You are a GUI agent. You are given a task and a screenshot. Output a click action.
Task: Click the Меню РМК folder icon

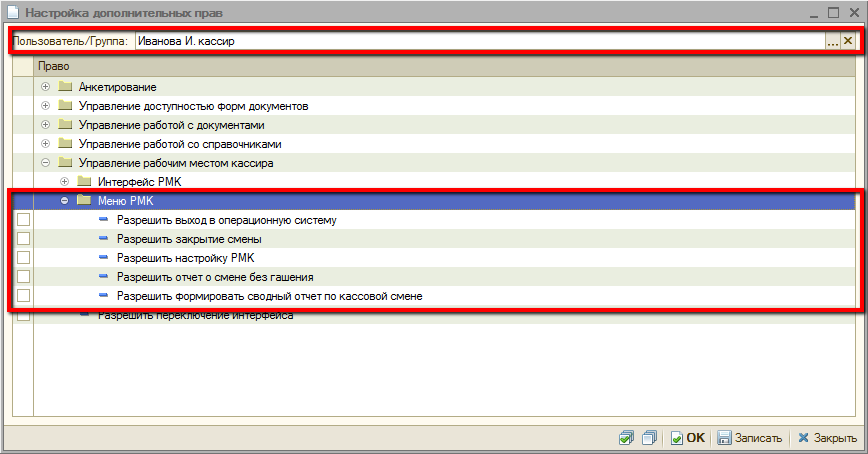point(85,201)
